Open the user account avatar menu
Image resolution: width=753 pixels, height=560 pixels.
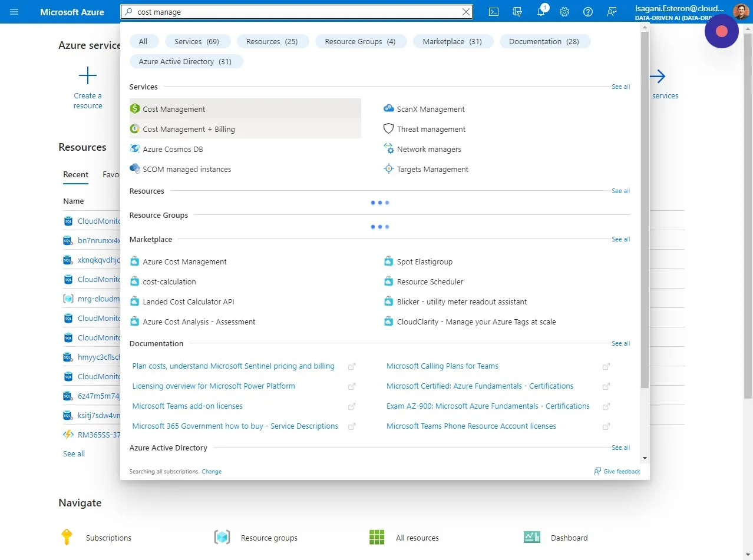pos(741,12)
